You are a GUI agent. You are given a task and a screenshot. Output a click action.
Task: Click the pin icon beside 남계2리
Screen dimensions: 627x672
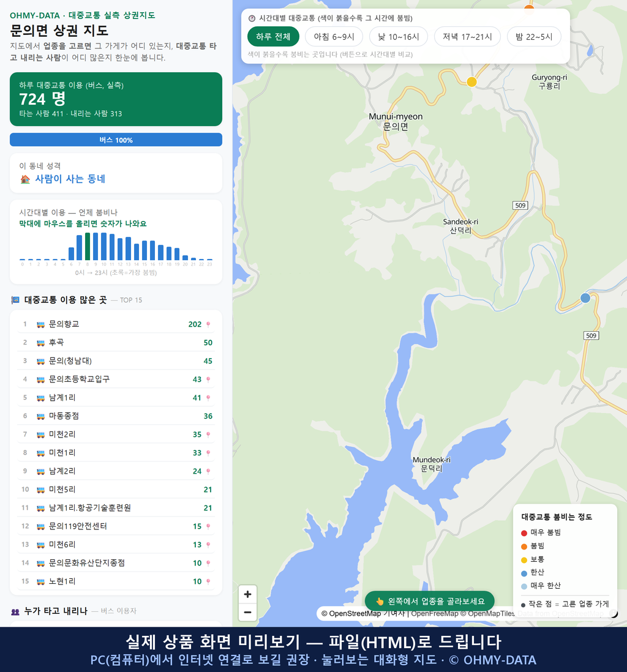pyautogui.click(x=208, y=471)
